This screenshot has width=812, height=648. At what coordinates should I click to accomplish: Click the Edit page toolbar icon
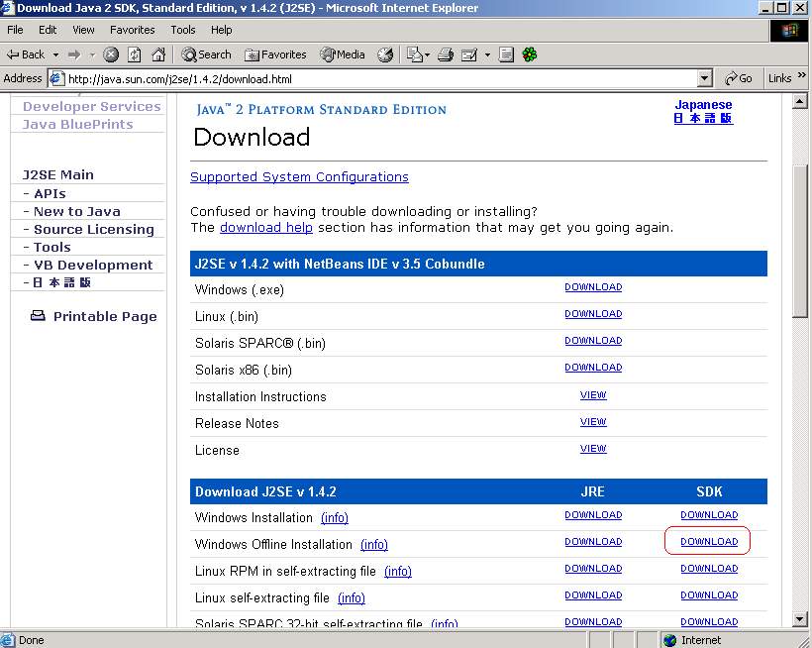point(469,54)
